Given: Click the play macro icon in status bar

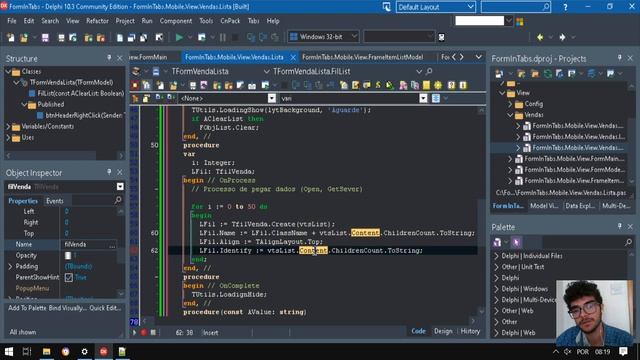Looking at the screenshot, I should tap(134, 332).
